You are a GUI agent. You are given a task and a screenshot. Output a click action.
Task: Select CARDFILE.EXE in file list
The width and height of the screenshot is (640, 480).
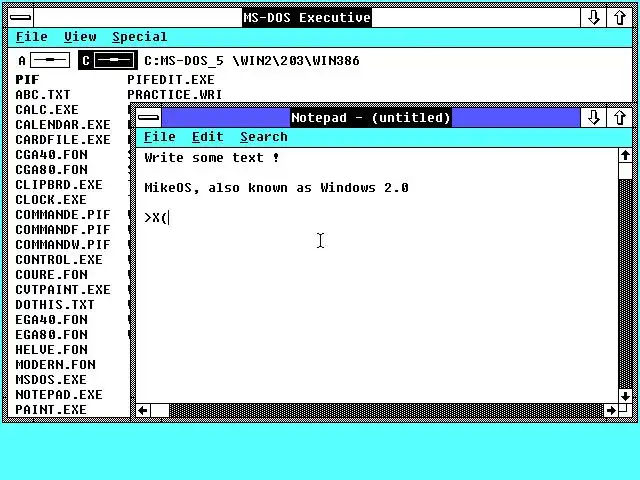click(x=63, y=140)
